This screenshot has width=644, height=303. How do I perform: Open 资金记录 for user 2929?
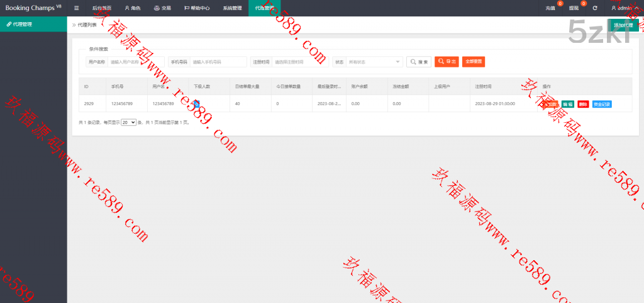coord(602,104)
